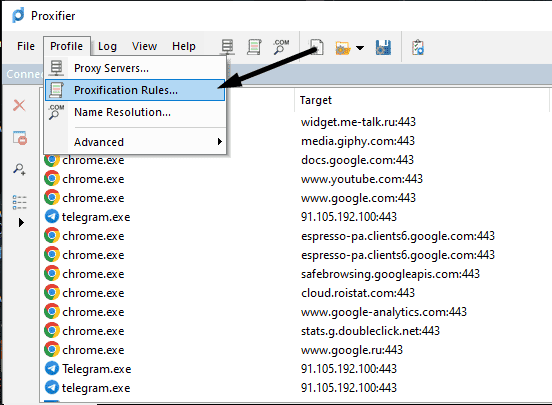Open the profile folder dropdown arrow
The height and width of the screenshot is (405, 552).
[x=360, y=48]
